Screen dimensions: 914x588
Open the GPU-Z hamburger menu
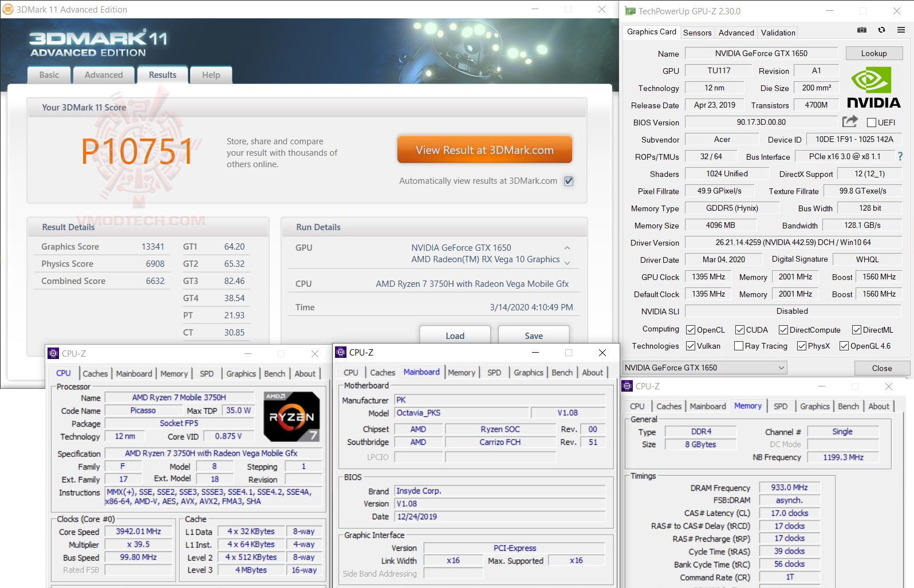[901, 30]
